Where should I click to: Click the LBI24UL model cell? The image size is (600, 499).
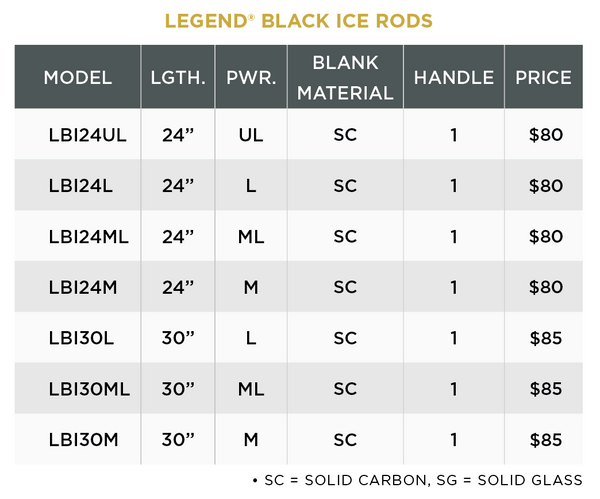pos(87,134)
